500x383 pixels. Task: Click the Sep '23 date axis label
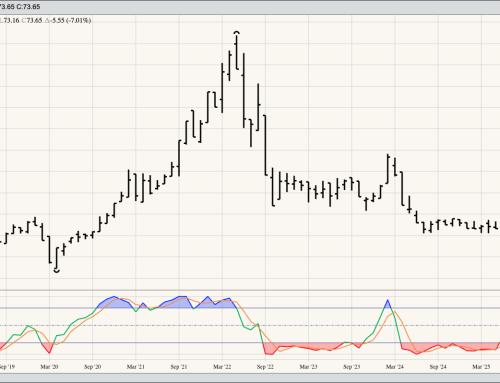tap(352, 367)
